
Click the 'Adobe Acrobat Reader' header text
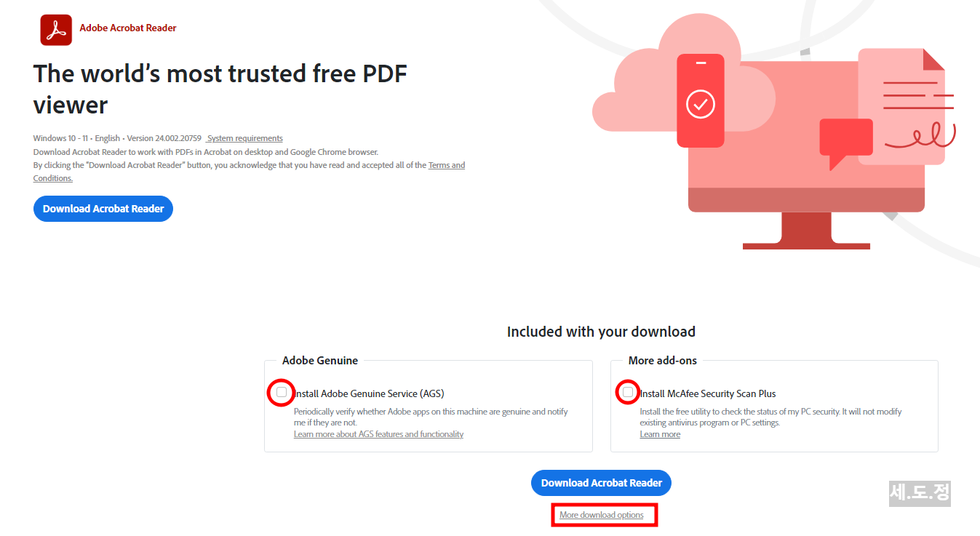click(128, 28)
